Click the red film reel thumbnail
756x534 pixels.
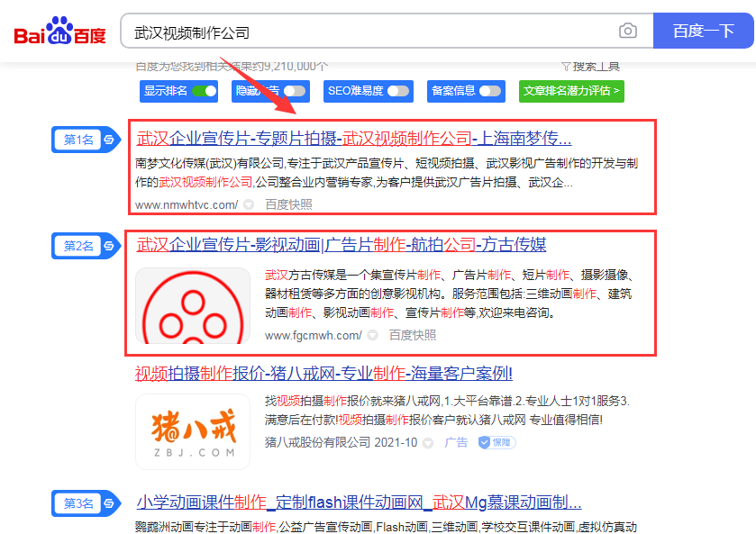tap(193, 305)
